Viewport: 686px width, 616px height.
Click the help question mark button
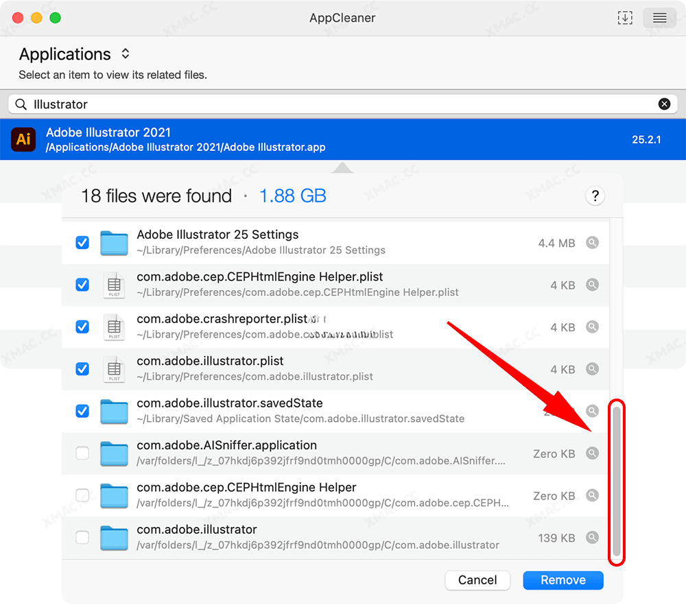point(595,196)
